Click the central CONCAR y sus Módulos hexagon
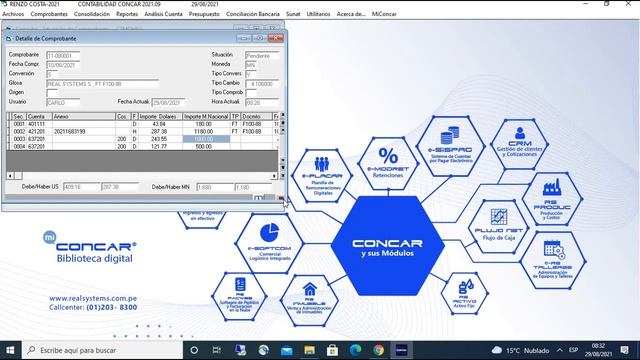The height and width of the screenshot is (360, 640). 387,246
